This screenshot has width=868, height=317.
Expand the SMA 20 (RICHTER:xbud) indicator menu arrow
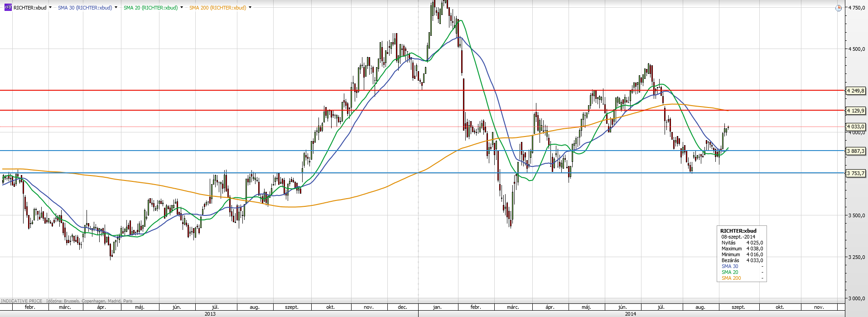tap(182, 8)
